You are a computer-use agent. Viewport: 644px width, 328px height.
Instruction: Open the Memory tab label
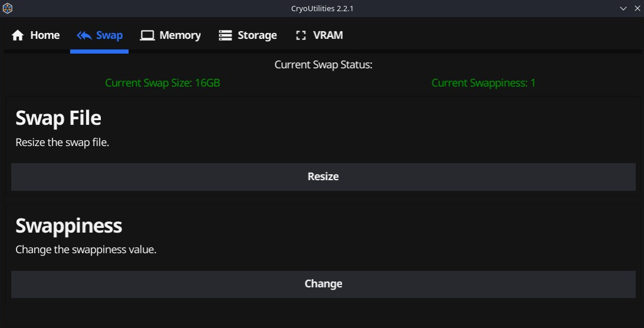click(x=180, y=36)
